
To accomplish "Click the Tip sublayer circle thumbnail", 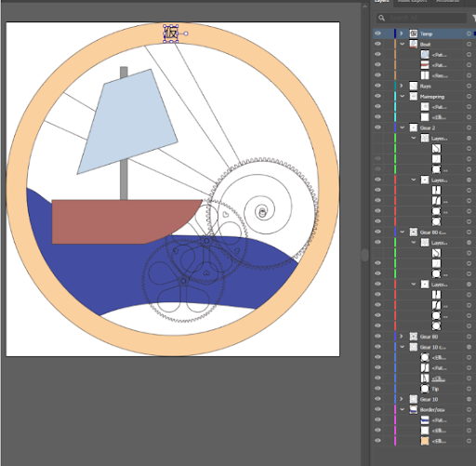I will tap(425, 389).
